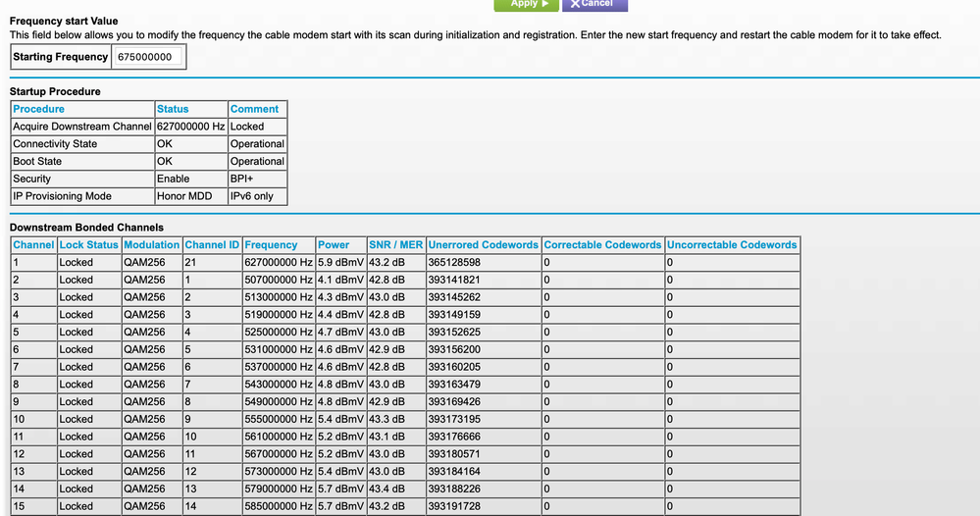This screenshot has height=516, width=980.
Task: Select the Acquire Downstream Channel row label
Action: [81, 127]
